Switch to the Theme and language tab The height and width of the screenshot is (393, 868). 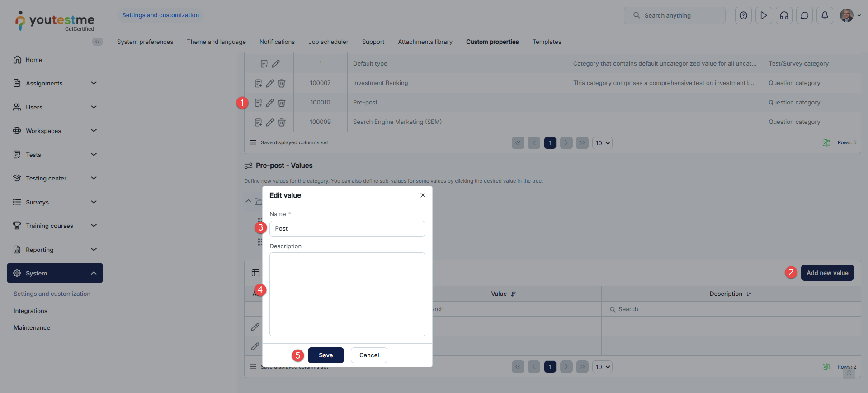[217, 42]
